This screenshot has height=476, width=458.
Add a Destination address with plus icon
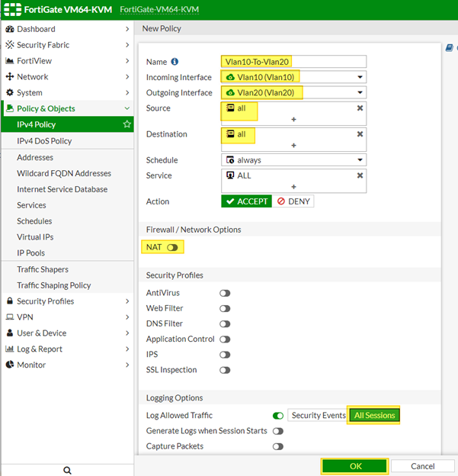[293, 146]
